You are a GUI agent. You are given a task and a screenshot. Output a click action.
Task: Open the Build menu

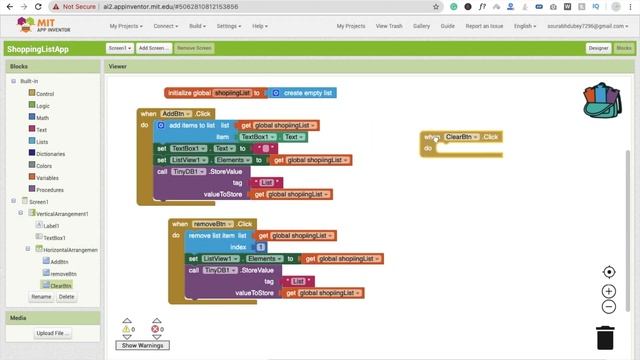tap(197, 26)
